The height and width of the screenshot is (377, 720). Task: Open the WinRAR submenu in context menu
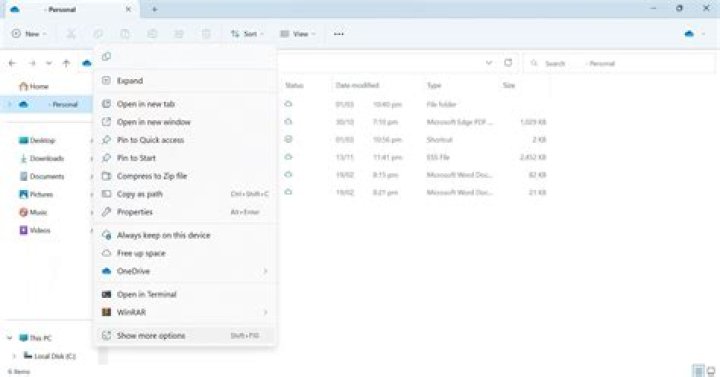(185, 312)
